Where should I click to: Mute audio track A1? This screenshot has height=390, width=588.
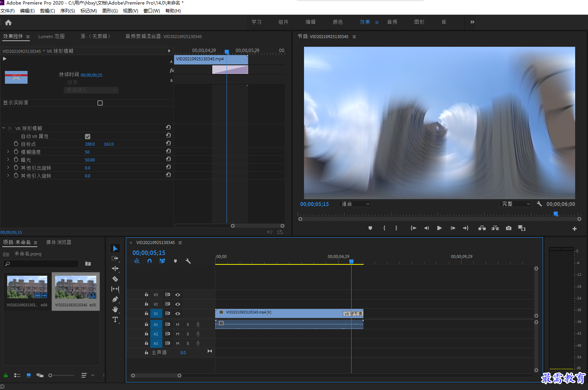pyautogui.click(x=177, y=324)
